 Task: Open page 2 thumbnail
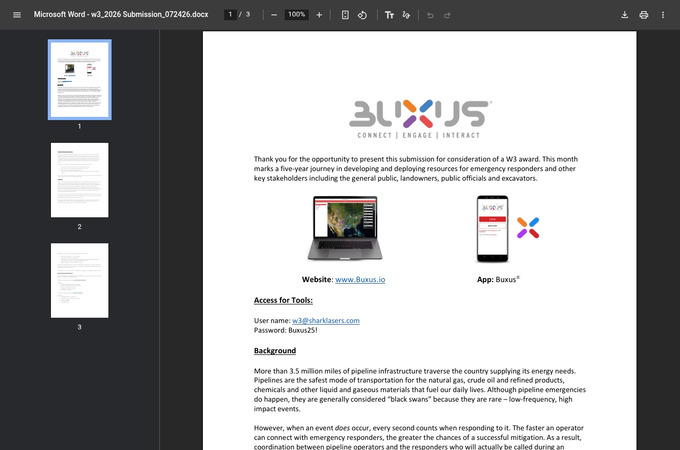[79, 180]
